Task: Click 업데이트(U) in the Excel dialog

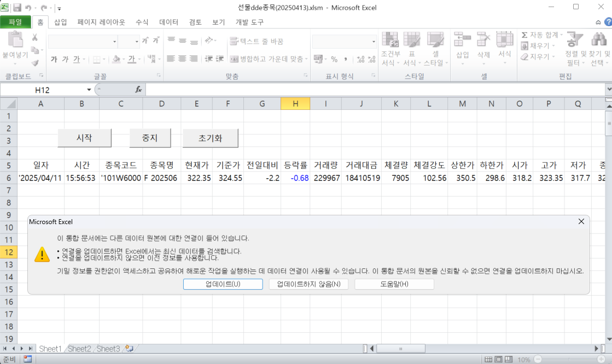Action: [222, 284]
